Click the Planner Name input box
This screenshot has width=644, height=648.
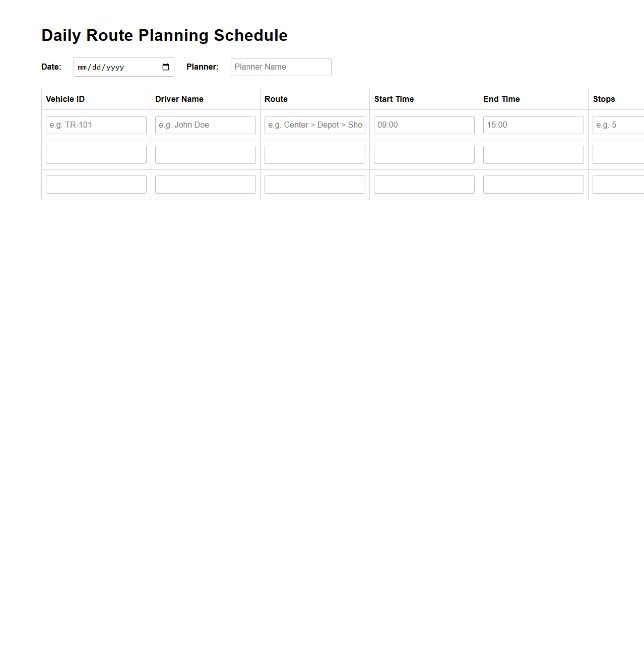pyautogui.click(x=281, y=67)
